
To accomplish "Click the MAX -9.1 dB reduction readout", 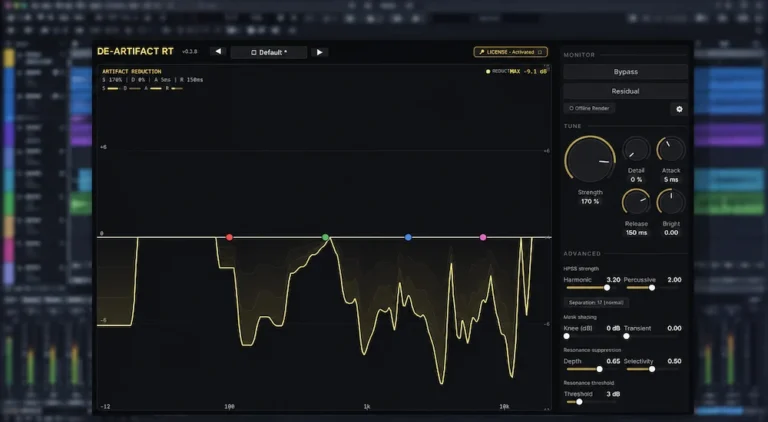I will [528, 71].
